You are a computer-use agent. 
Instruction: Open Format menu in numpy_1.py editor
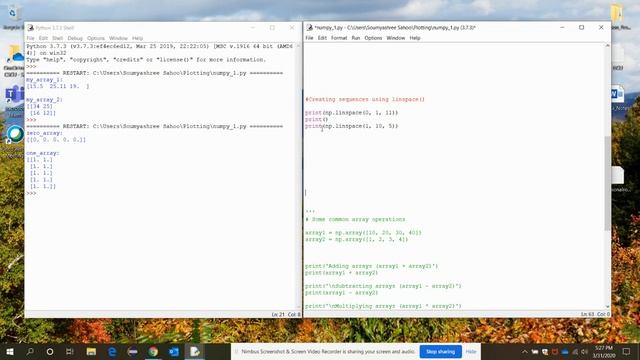pyautogui.click(x=339, y=38)
